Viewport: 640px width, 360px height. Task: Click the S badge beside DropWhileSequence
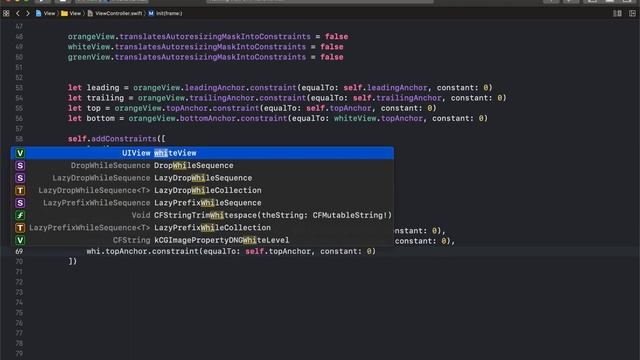(20, 165)
